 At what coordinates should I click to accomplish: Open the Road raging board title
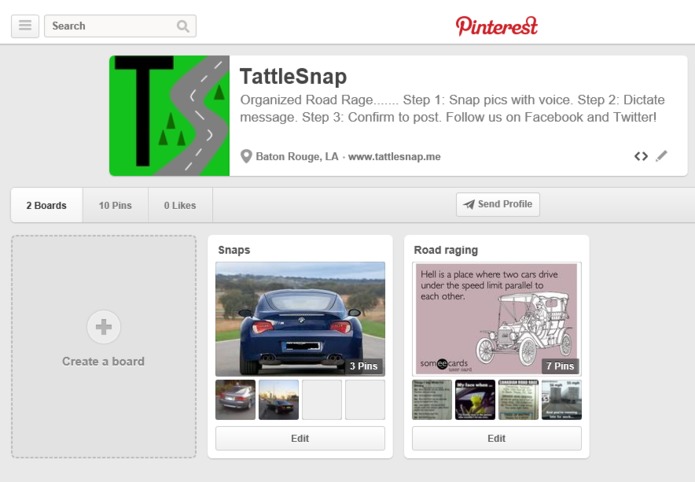pos(445,250)
